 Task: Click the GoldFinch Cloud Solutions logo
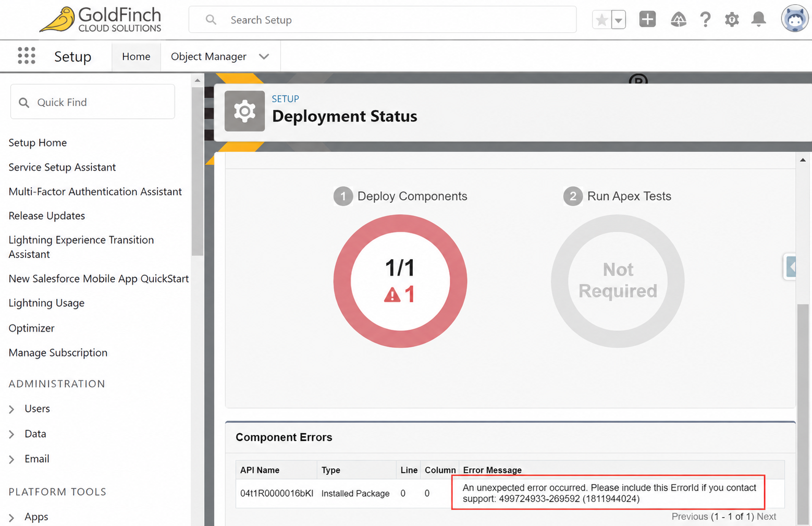[x=101, y=20]
